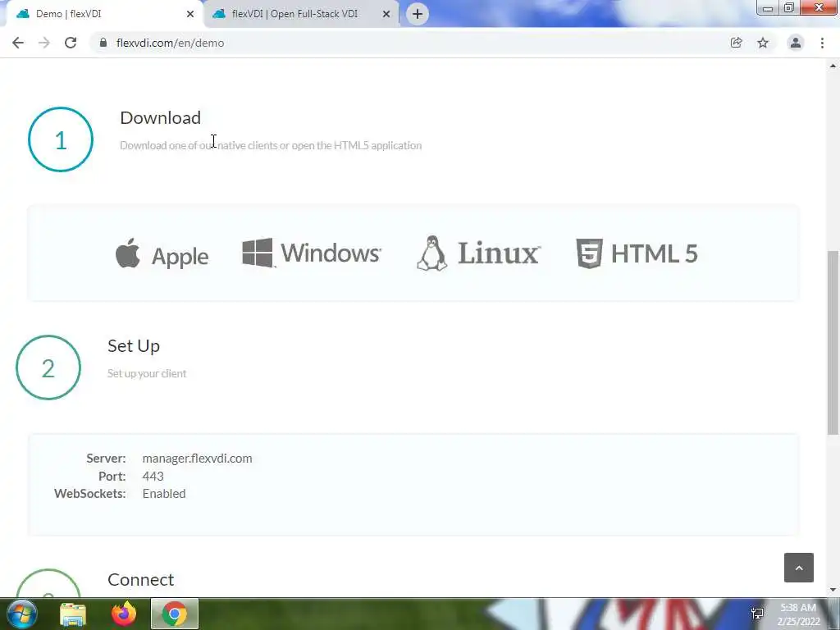Open File Explorer from taskbar

[x=73, y=614]
